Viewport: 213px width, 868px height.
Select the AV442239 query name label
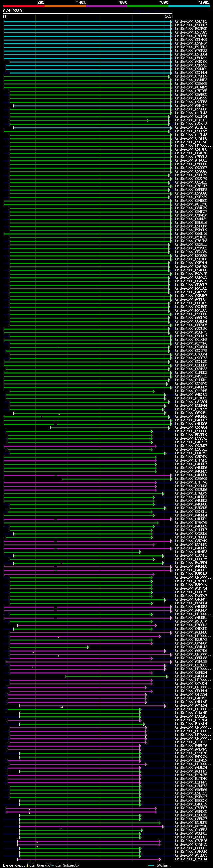click(12, 11)
